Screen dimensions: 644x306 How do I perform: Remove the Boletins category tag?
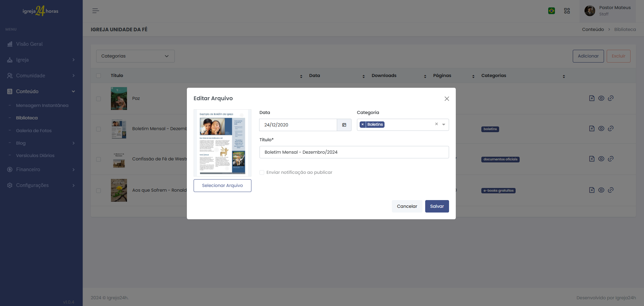tap(363, 124)
